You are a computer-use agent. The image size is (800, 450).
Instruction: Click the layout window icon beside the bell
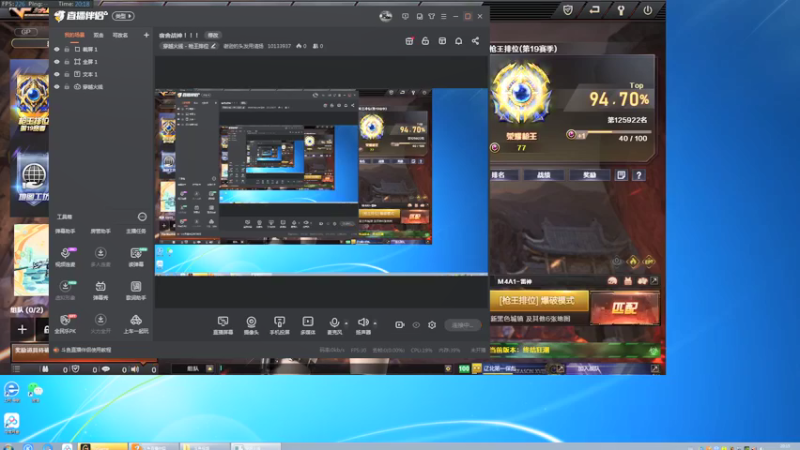(442, 41)
